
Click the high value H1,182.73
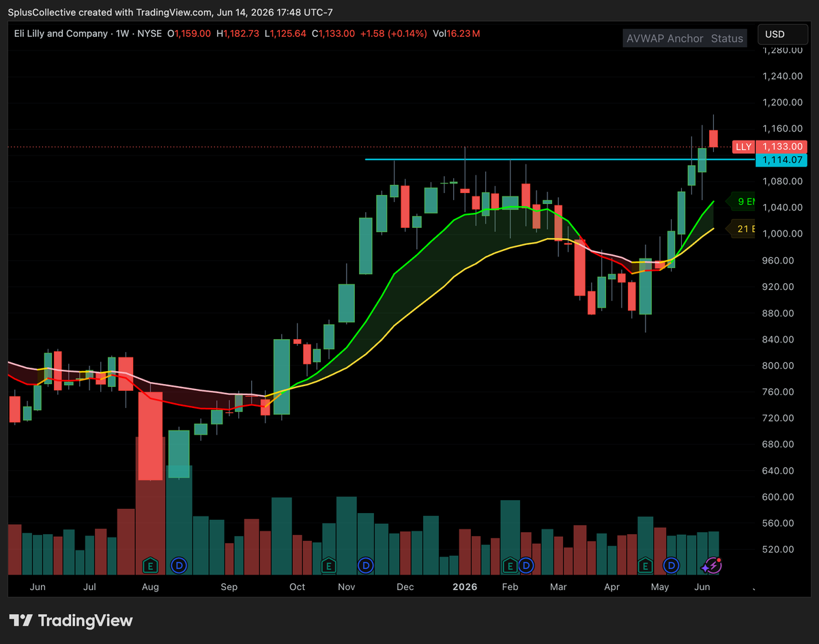tap(238, 33)
